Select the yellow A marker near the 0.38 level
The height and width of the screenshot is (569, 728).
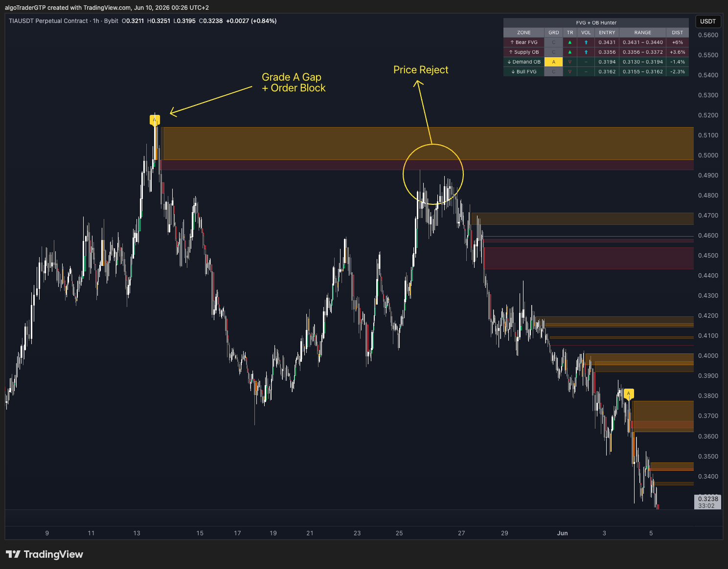(629, 394)
